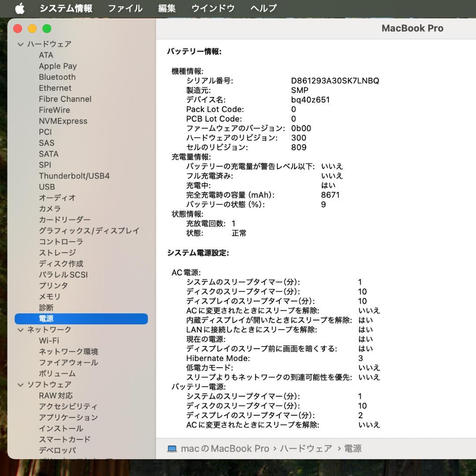Open the カメラ hardware section
The height and width of the screenshot is (476, 476).
tap(50, 208)
